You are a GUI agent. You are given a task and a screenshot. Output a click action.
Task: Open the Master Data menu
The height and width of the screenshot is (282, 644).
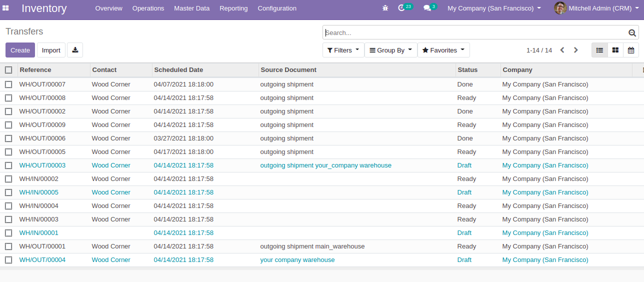(x=192, y=8)
